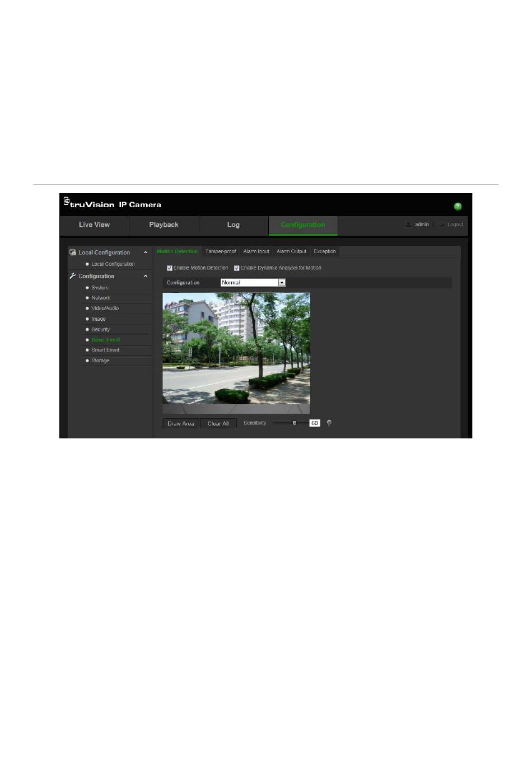The width and height of the screenshot is (532, 776).
Task: Click the lightbulb icon beside sensitivity value
Action: [x=329, y=423]
